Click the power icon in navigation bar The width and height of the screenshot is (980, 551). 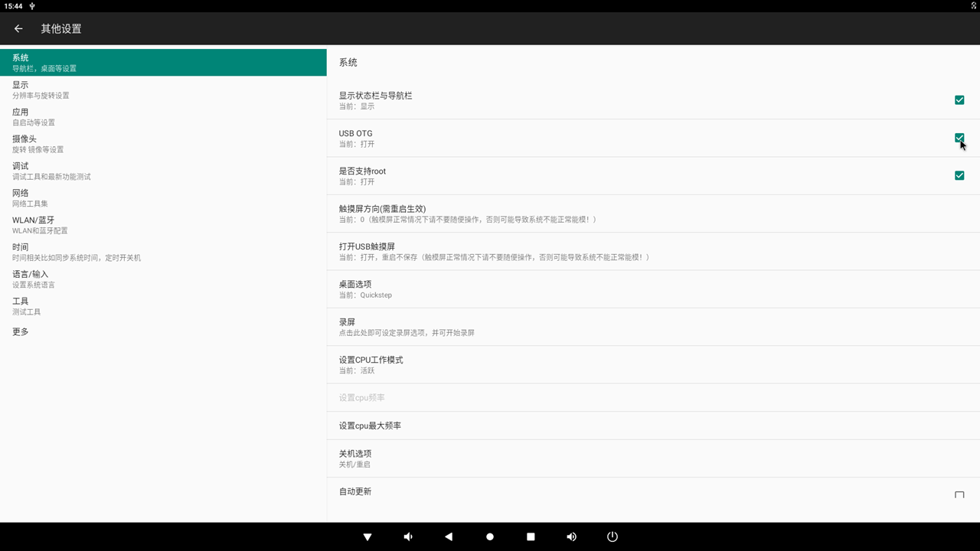pos(612,536)
